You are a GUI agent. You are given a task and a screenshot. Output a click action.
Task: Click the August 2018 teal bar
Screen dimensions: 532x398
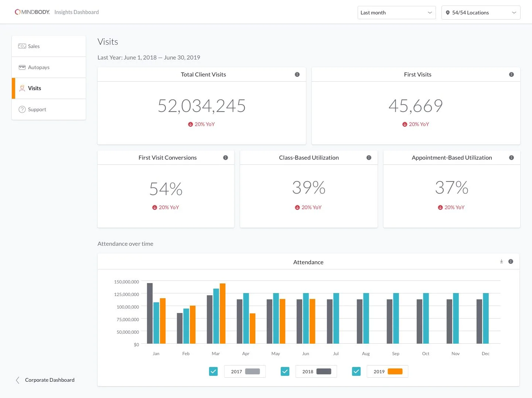366,319
